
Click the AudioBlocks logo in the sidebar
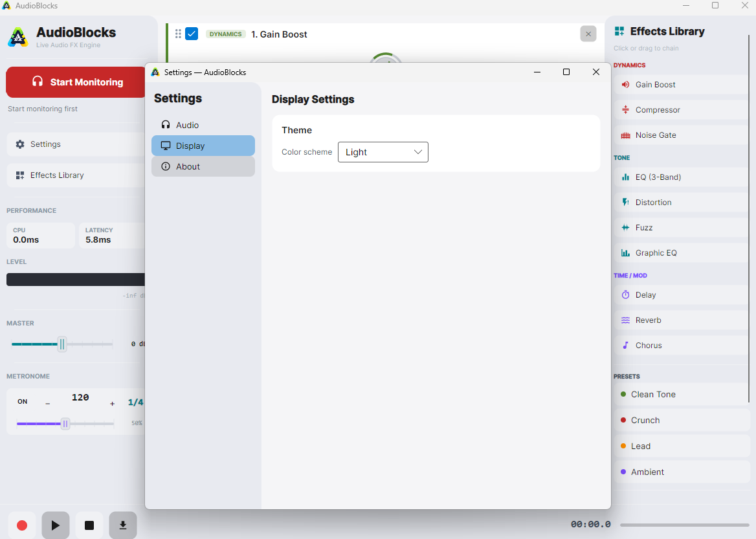(18, 37)
